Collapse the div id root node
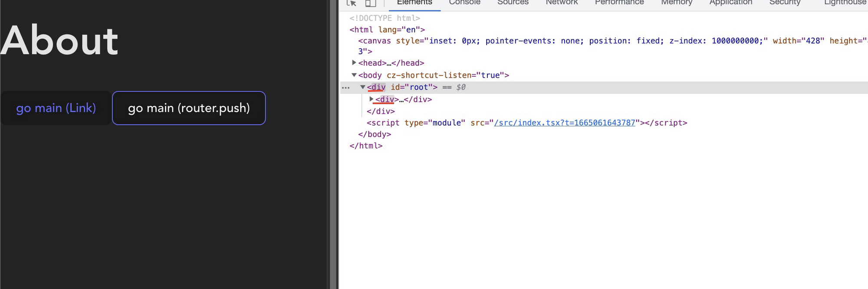Image resolution: width=868 pixels, height=289 pixels. (363, 87)
